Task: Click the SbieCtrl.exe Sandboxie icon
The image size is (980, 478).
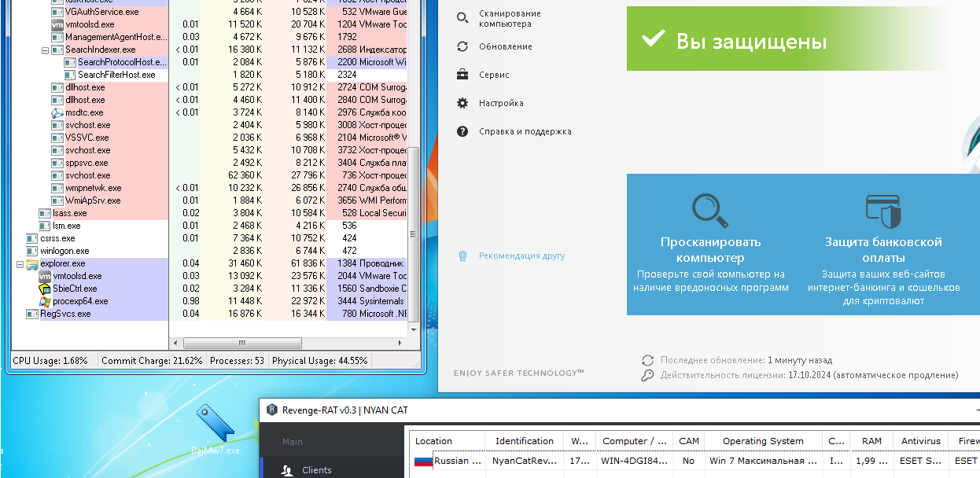Action: (45, 289)
